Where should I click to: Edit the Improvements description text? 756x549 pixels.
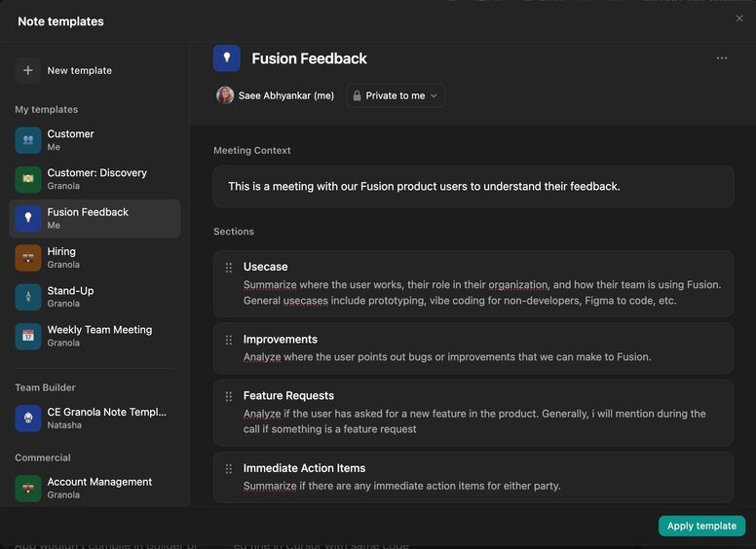[x=447, y=357]
